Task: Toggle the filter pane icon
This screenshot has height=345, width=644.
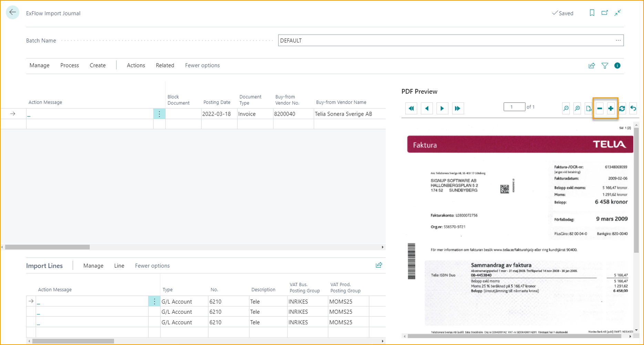Action: (x=605, y=65)
